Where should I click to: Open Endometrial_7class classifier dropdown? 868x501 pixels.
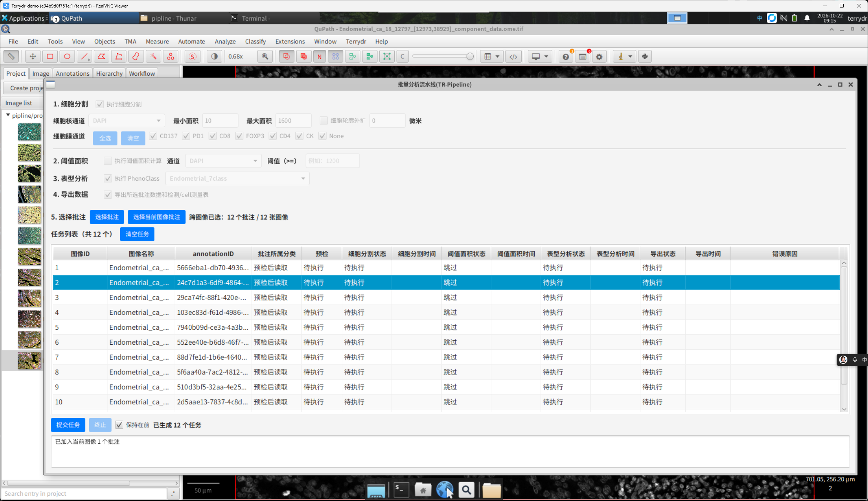[237, 178]
